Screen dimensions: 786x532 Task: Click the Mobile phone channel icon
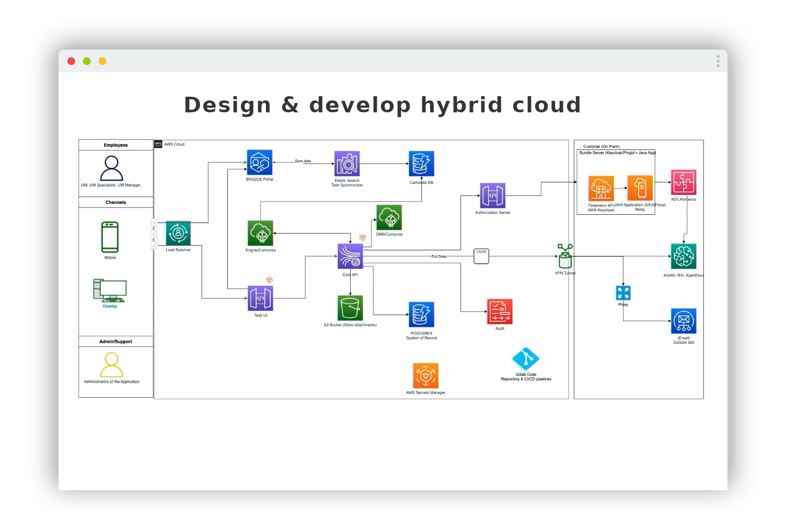[110, 237]
